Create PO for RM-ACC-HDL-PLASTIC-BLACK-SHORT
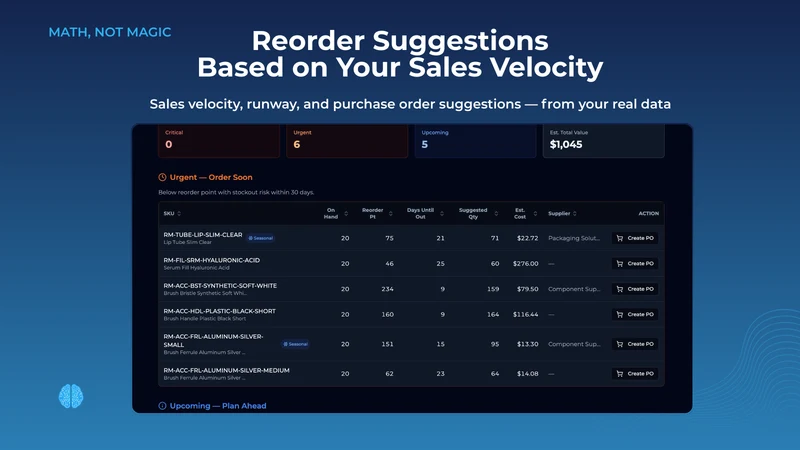The height and width of the screenshot is (450, 800). [635, 315]
